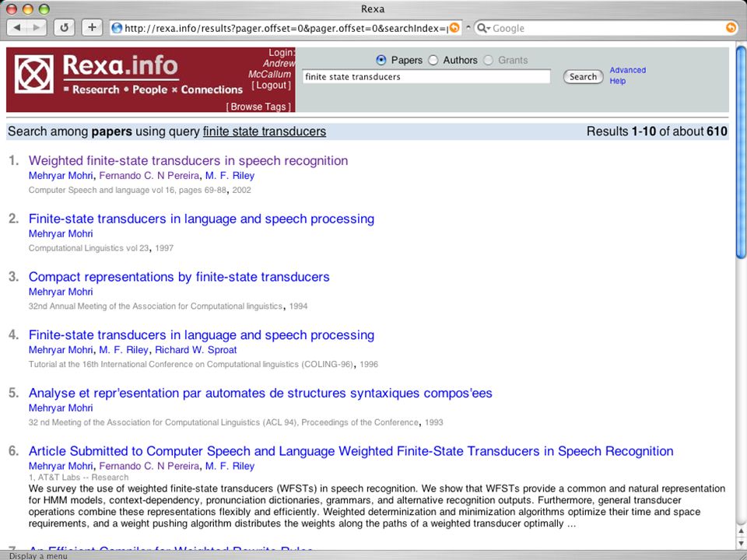This screenshot has width=747, height=560.
Task: Open the Advanced search link
Action: pos(627,70)
